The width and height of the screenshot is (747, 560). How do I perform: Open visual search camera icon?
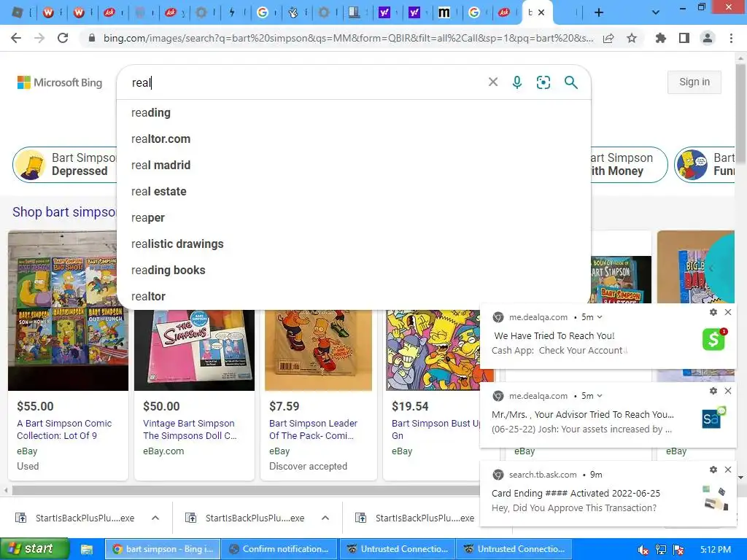click(543, 82)
